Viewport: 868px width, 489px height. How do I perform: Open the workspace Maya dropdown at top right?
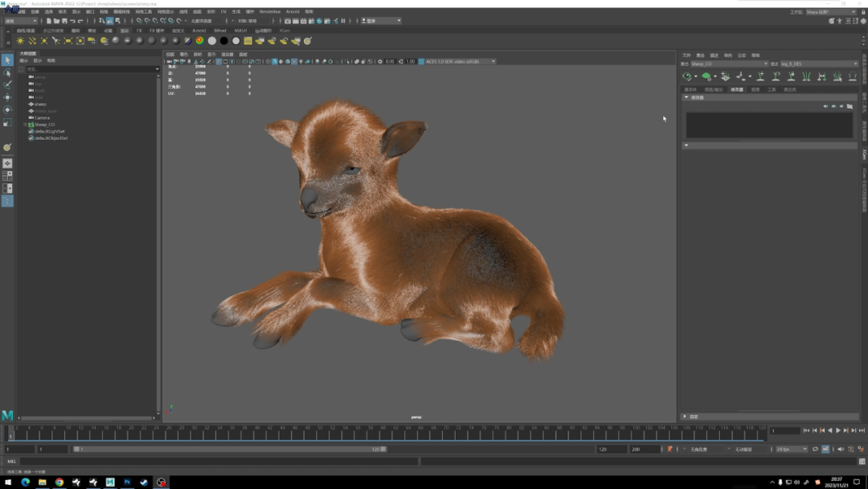point(832,11)
